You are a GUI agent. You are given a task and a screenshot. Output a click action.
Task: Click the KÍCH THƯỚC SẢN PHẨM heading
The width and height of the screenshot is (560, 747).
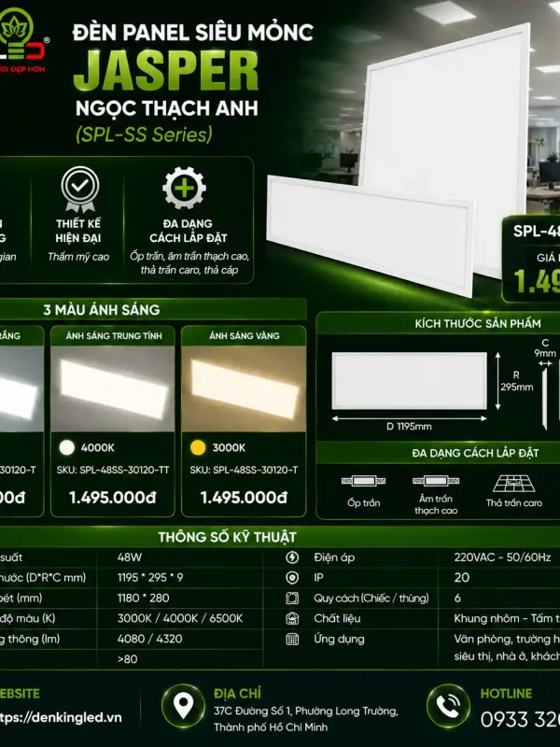[478, 324]
